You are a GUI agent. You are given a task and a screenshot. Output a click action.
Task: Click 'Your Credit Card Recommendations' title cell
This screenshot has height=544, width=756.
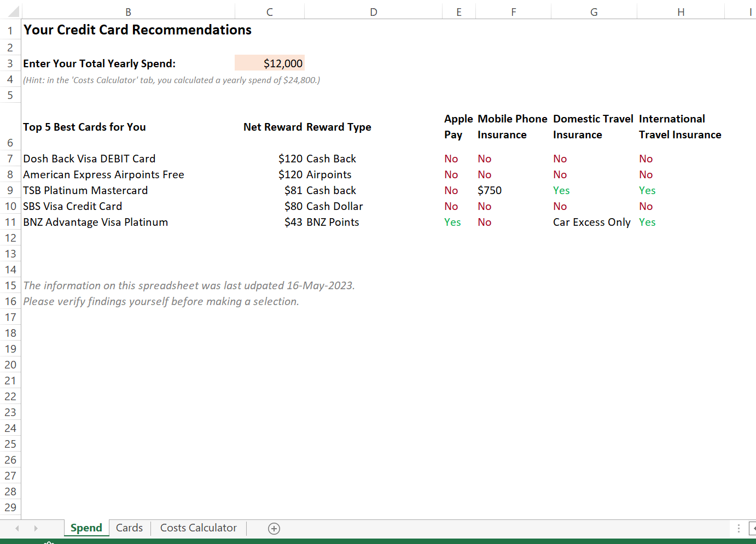click(x=137, y=30)
